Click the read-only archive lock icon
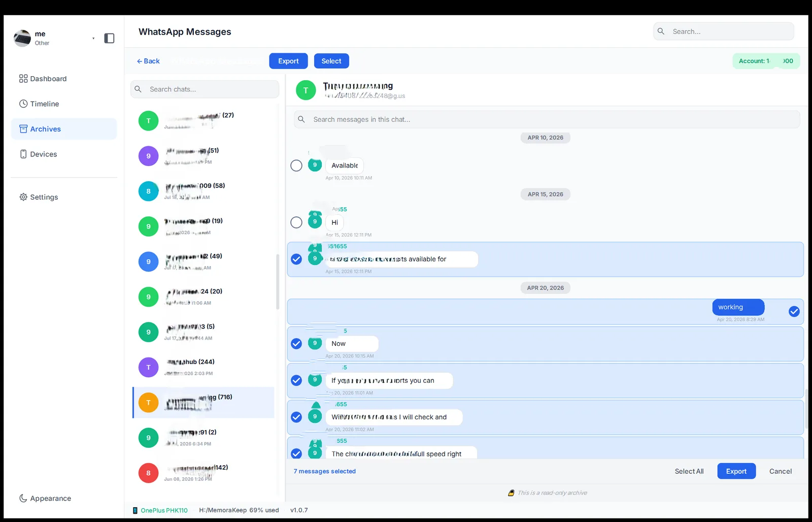The width and height of the screenshot is (812, 522). click(x=511, y=493)
